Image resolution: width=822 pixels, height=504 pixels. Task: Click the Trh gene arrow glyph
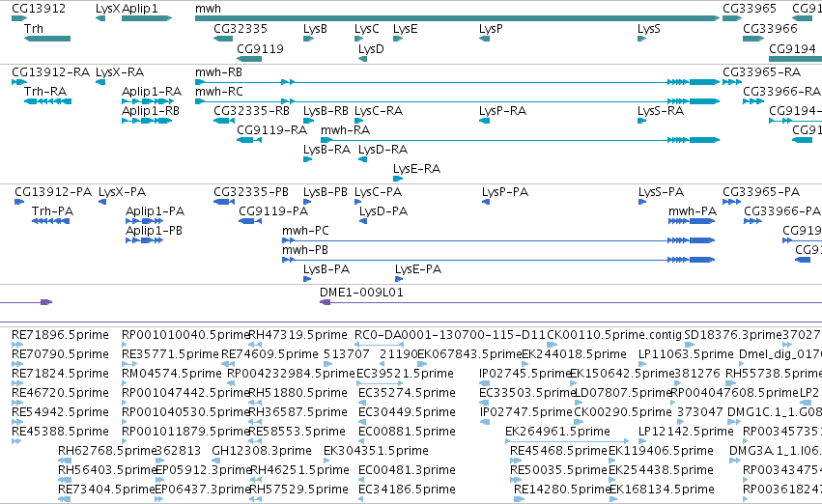[x=47, y=39]
